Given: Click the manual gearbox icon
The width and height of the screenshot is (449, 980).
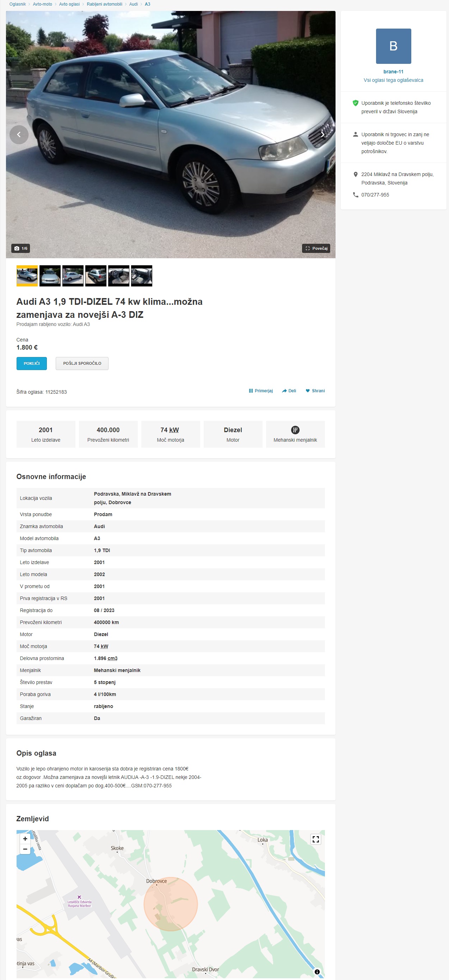Looking at the screenshot, I should coord(295,430).
